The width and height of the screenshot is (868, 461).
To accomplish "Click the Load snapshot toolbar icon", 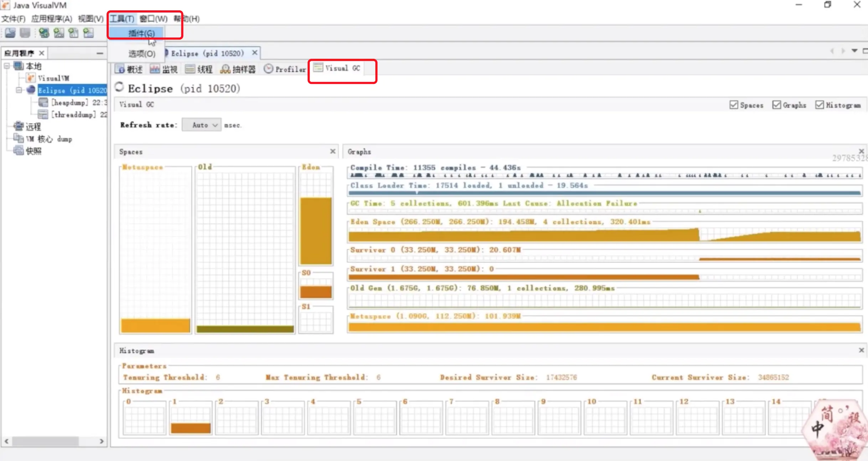I will point(10,33).
